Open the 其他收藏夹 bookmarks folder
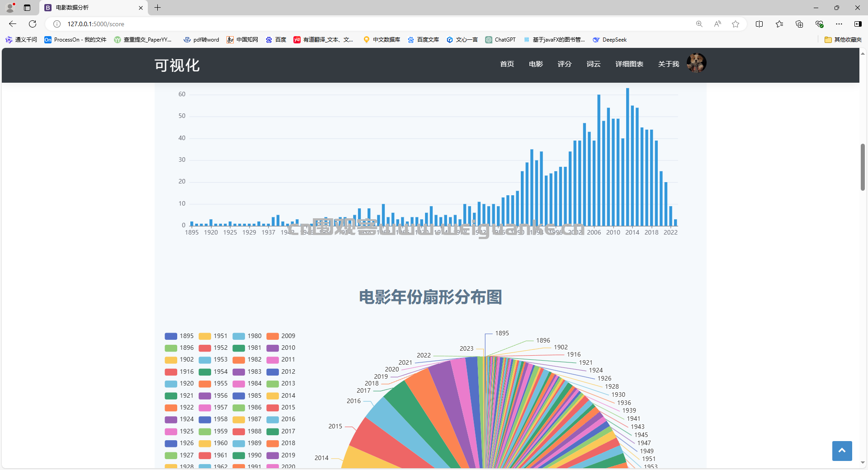This screenshot has width=868, height=470. pyautogui.click(x=843, y=40)
